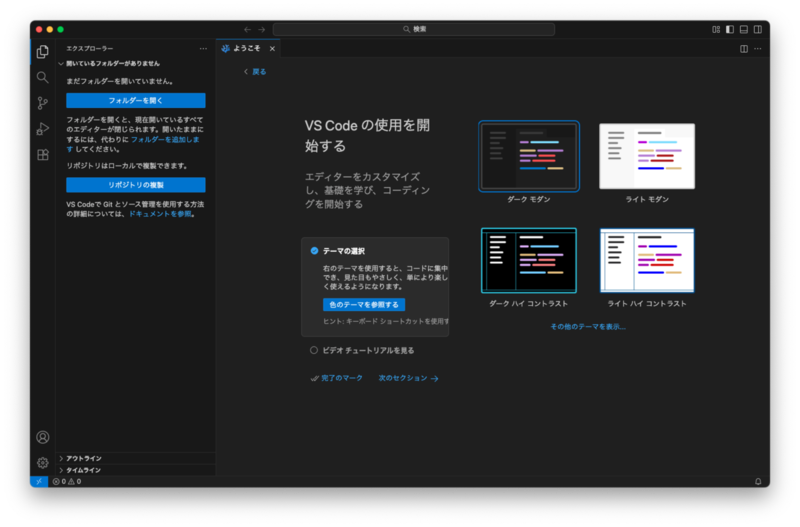Viewport: 800px width, 527px height.
Task: Navigate back using the left arrow
Action: click(x=247, y=30)
